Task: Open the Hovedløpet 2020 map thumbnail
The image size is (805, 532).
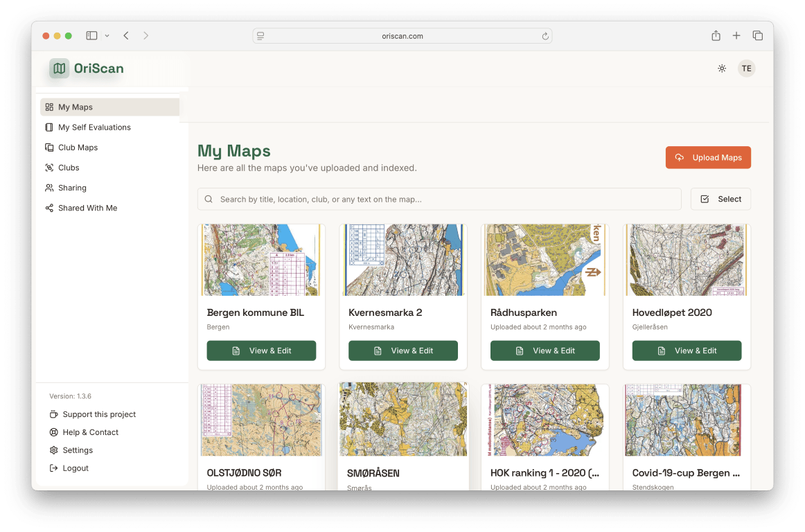Action: [x=687, y=260]
